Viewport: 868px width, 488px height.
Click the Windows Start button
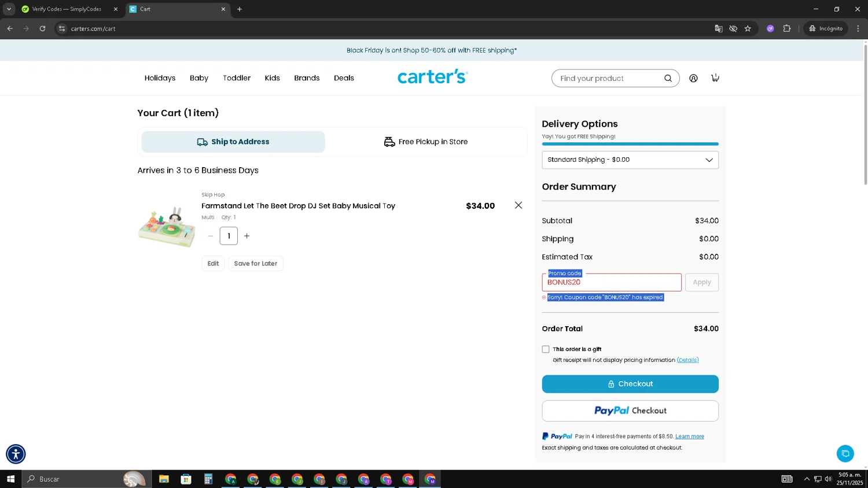[x=10, y=479]
